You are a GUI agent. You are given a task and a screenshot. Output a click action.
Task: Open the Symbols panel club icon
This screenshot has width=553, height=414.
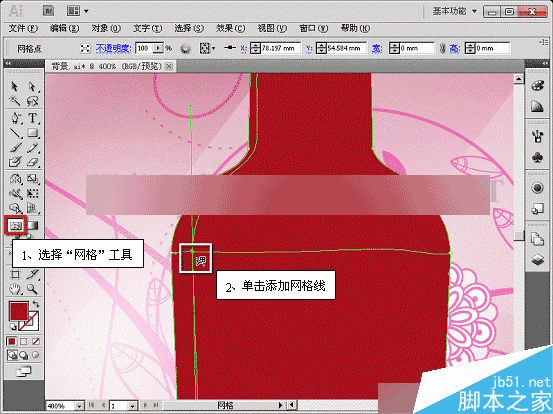tap(537, 157)
